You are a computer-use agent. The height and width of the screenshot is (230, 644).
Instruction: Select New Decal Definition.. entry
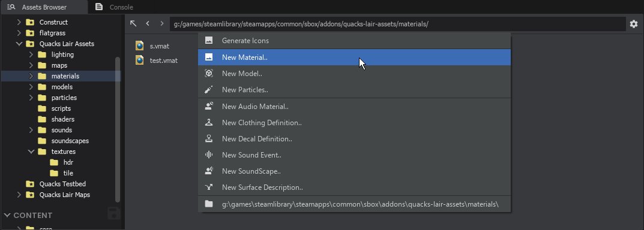pos(354,138)
